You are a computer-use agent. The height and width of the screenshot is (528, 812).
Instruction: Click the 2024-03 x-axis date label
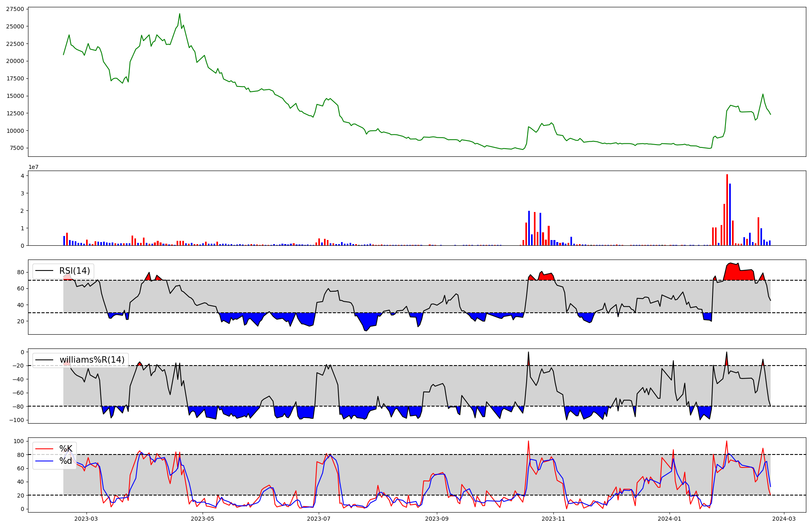(784, 519)
